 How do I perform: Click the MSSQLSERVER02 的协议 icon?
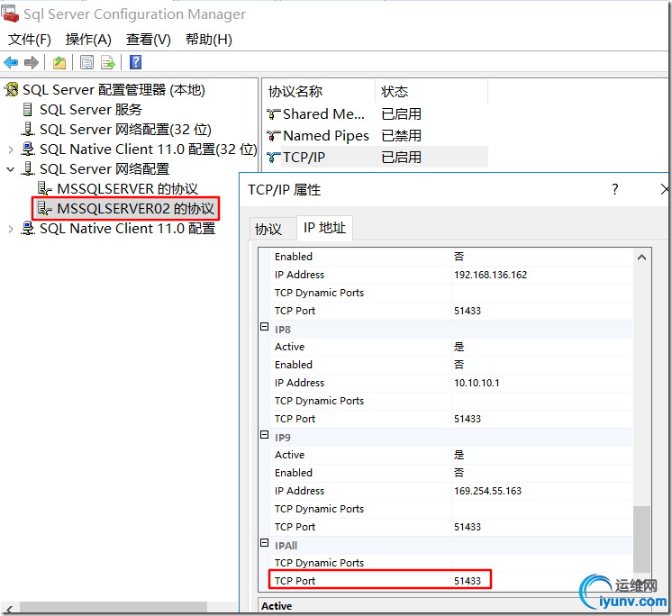45,209
